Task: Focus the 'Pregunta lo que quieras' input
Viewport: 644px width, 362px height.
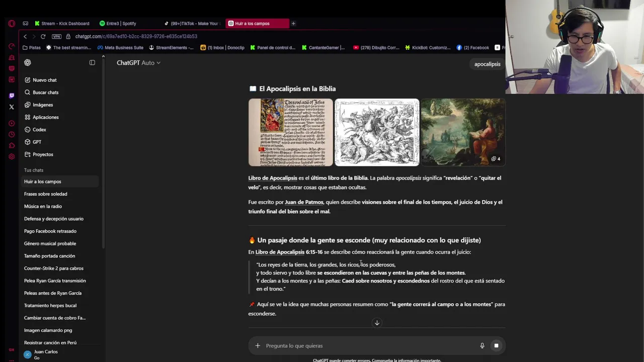Action: point(370,345)
